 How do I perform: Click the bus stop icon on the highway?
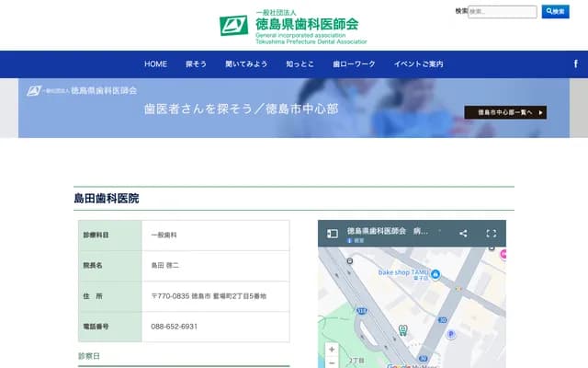tap(349, 260)
